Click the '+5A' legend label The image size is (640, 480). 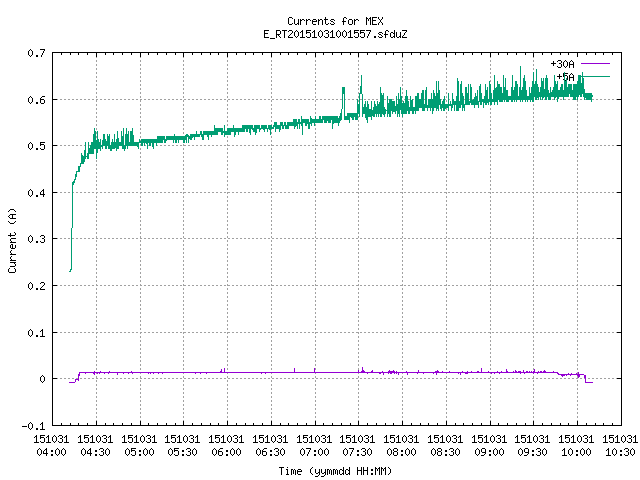(566, 77)
